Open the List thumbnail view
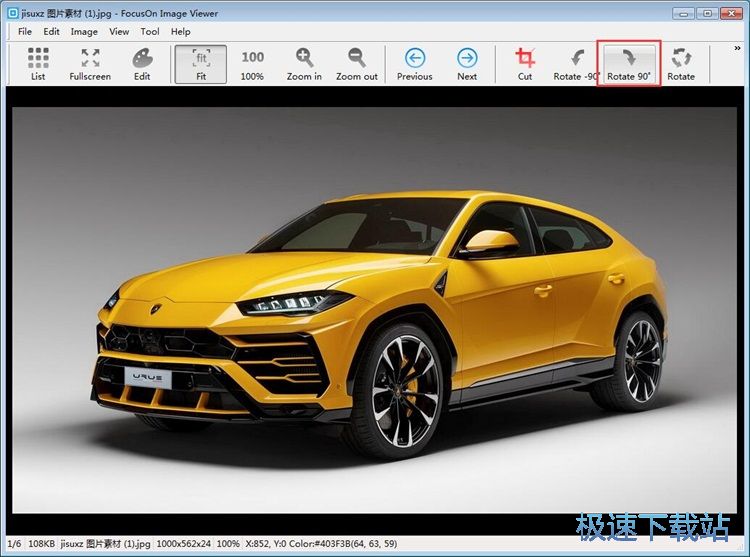This screenshot has height=557, width=750. click(x=38, y=64)
